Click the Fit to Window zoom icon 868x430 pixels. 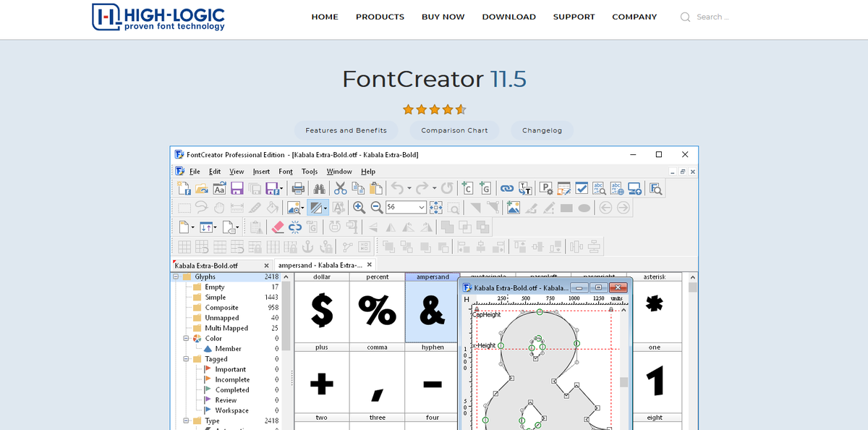[x=436, y=208]
